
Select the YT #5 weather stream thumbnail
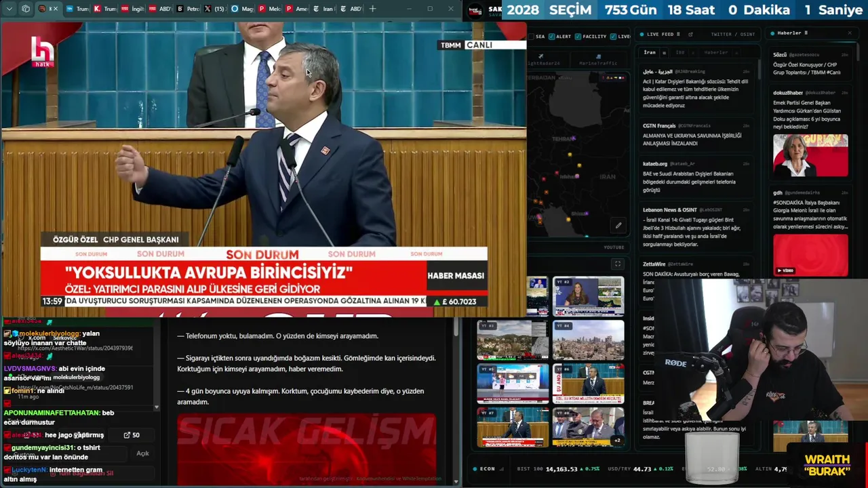click(x=513, y=384)
